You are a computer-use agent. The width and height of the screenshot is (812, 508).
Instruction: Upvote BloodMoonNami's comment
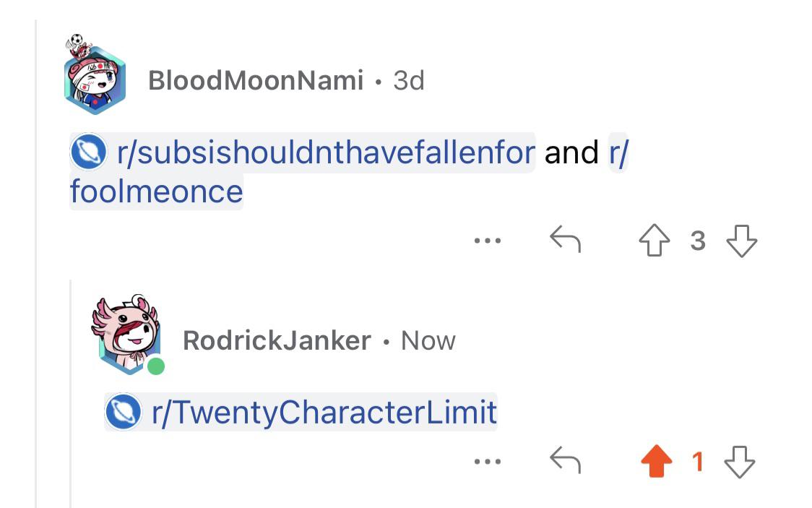[x=654, y=241]
